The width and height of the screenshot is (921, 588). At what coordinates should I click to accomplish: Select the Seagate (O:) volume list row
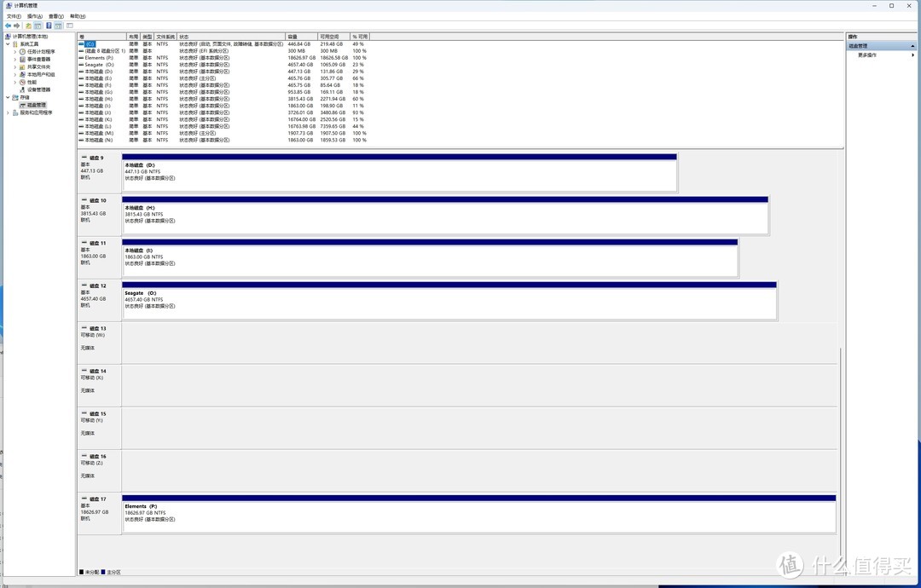pos(223,65)
